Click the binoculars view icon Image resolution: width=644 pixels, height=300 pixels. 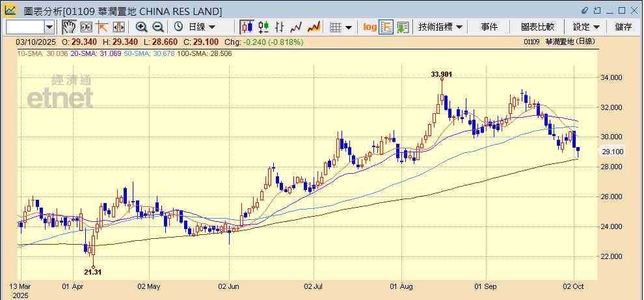pyautogui.click(x=86, y=27)
